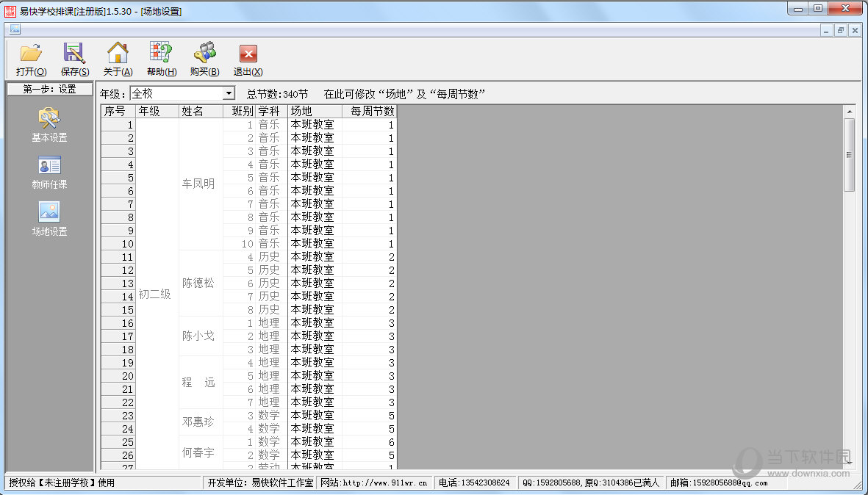Click the 班别 column header
Screen dimensions: 868x495
point(239,111)
